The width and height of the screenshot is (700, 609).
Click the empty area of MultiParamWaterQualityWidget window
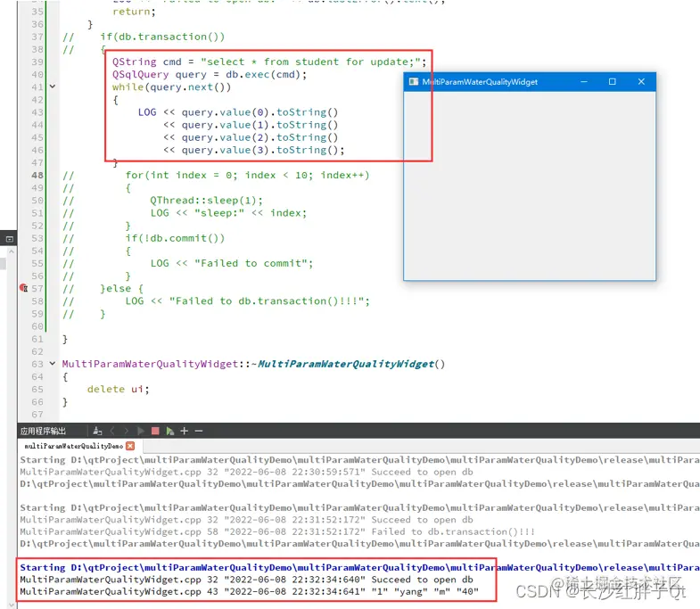coord(530,185)
